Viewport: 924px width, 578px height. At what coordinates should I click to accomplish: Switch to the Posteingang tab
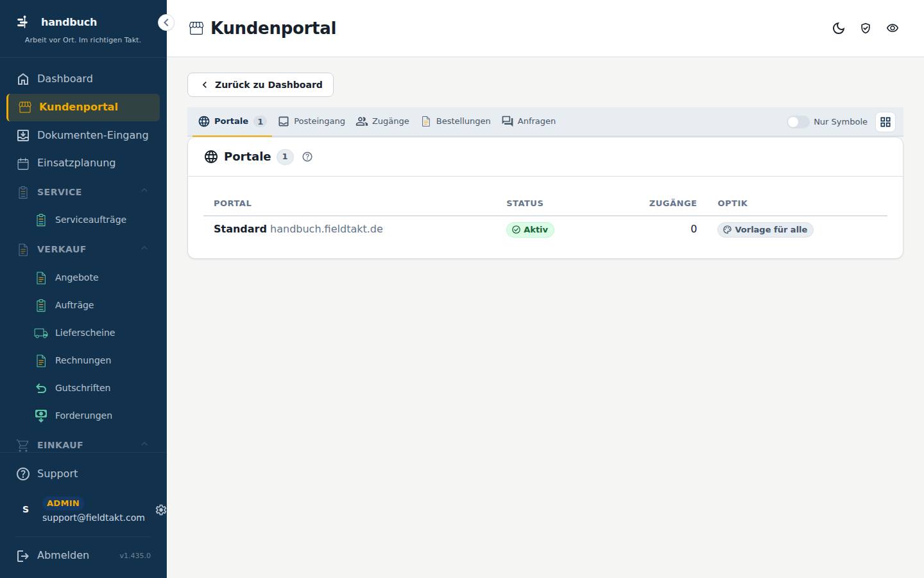(312, 121)
